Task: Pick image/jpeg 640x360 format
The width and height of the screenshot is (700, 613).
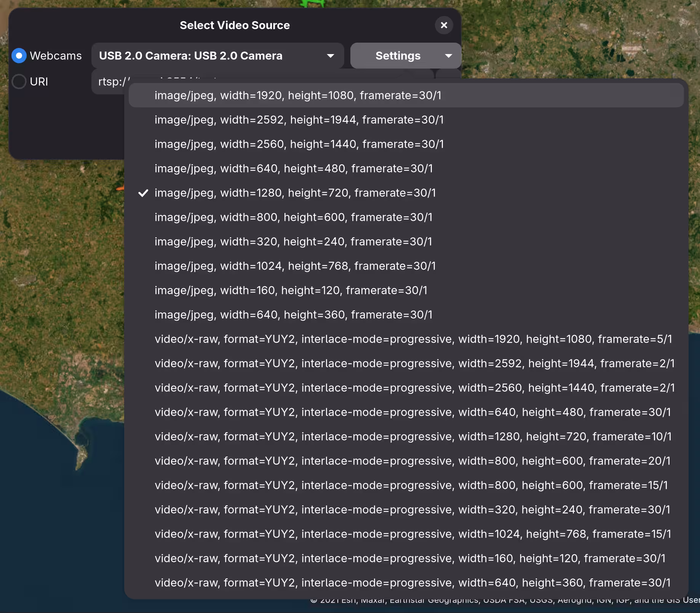Action: click(x=294, y=314)
